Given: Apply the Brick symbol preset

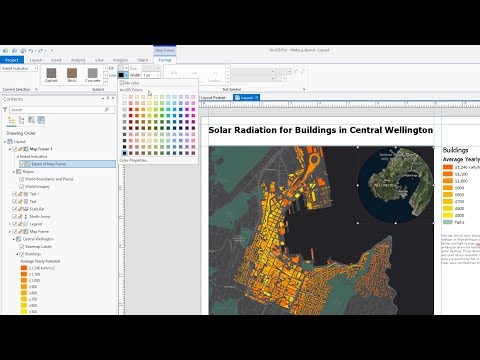Looking at the screenshot, I should click(72, 75).
